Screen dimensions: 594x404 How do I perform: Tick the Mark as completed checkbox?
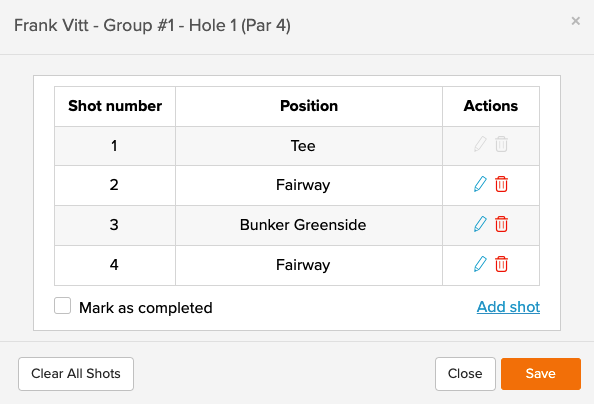click(x=63, y=306)
